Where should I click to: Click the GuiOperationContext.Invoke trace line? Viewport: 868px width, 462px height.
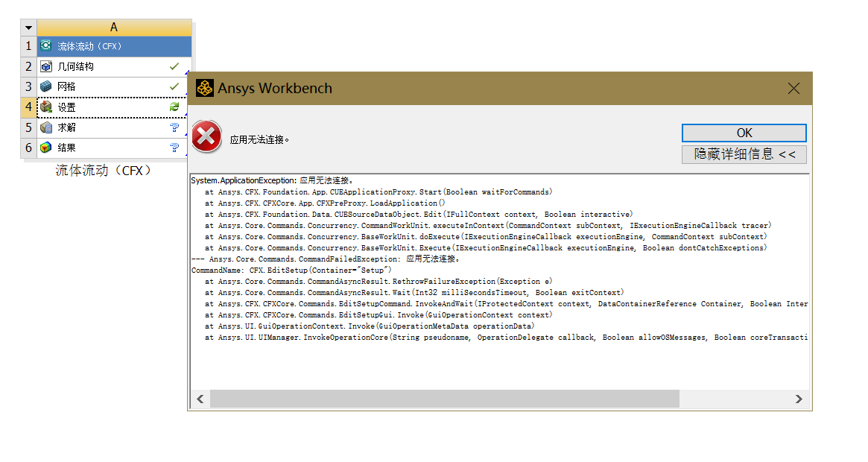(370, 326)
